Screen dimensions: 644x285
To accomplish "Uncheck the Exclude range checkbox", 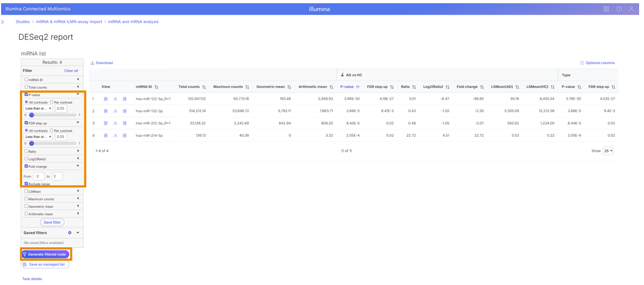I will tap(27, 184).
